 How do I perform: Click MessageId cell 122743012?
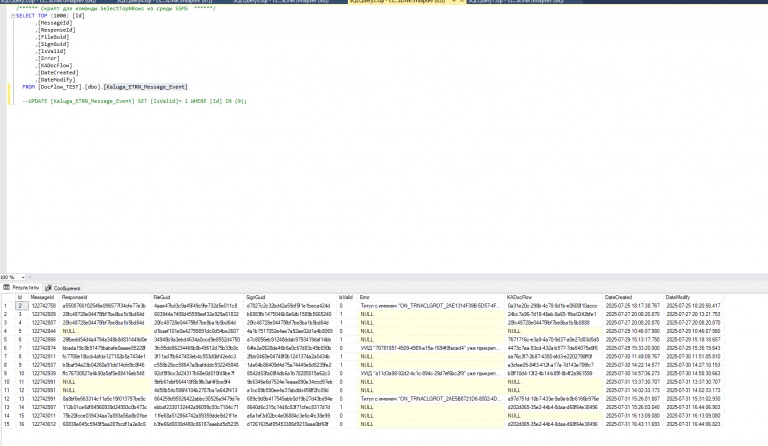[44, 424]
